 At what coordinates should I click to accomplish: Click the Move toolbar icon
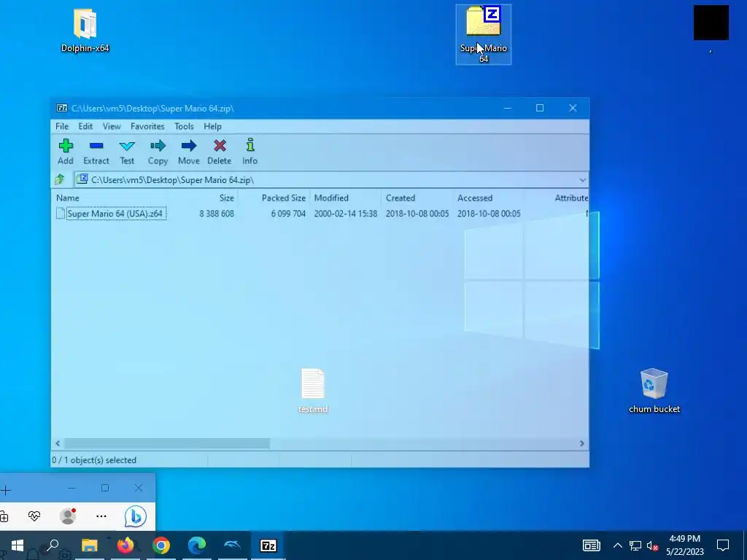189,152
